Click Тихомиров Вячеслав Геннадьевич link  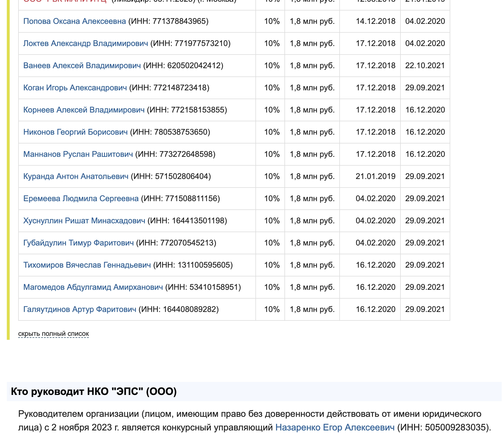pyautogui.click(x=87, y=265)
